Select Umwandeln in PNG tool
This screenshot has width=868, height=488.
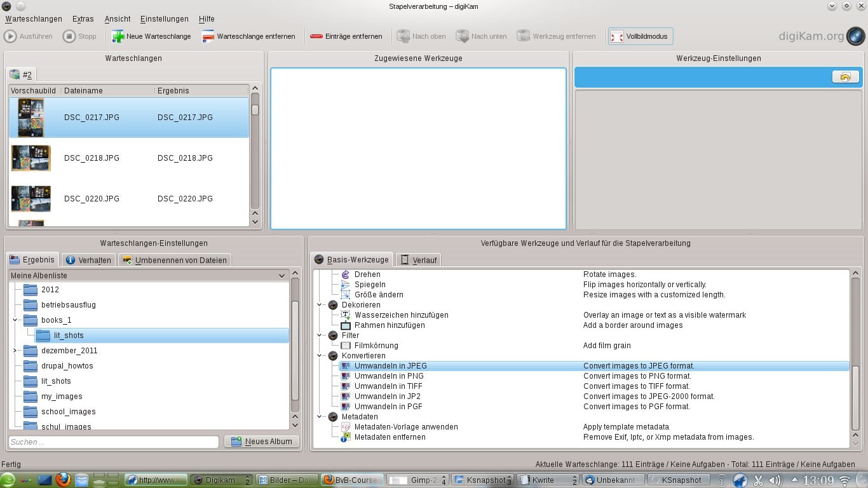pos(388,376)
